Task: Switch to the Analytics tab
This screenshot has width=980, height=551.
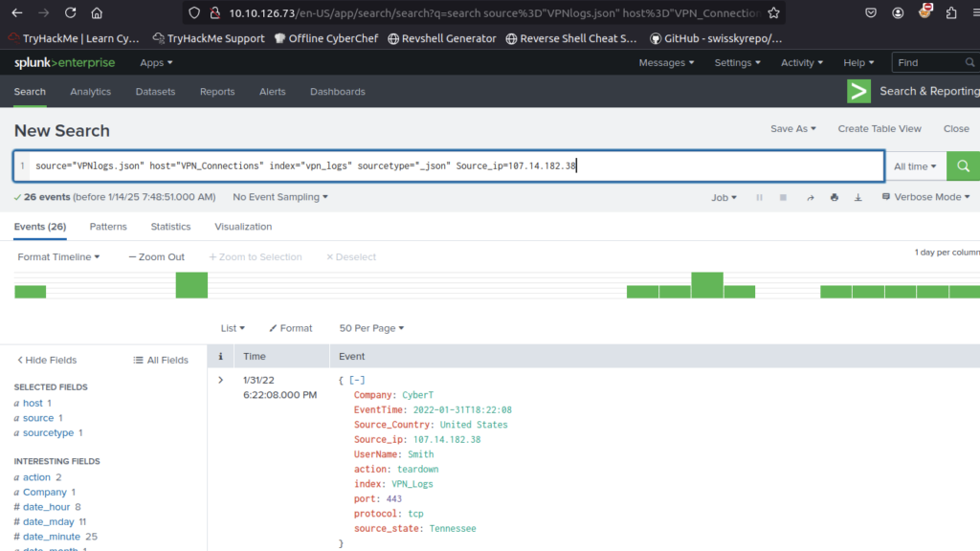Action: tap(91, 91)
